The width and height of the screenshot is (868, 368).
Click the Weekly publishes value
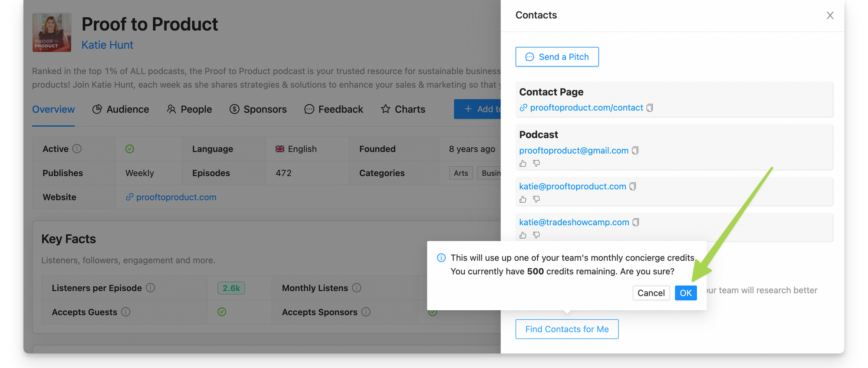click(140, 173)
